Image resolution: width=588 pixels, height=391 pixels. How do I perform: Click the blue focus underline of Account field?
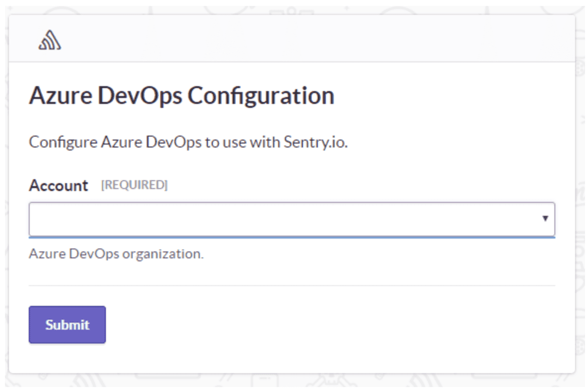click(292, 237)
